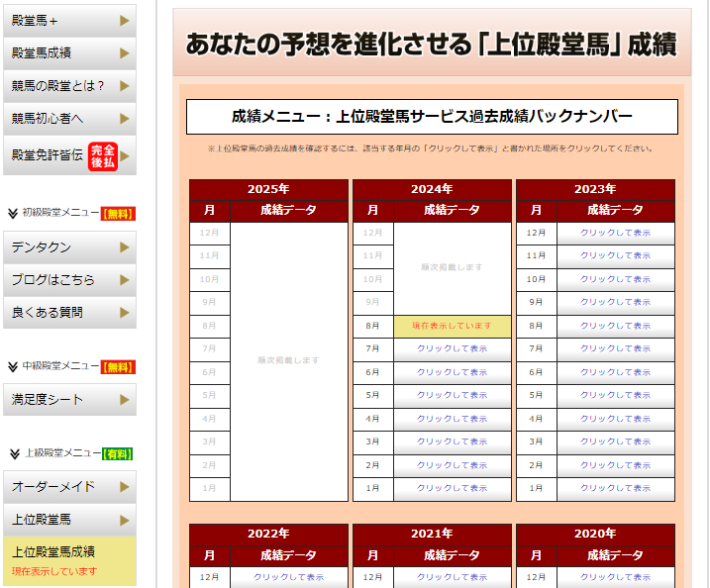
Task: Click the arrow icon beside 殿堂馬成績
Action: 124,52
